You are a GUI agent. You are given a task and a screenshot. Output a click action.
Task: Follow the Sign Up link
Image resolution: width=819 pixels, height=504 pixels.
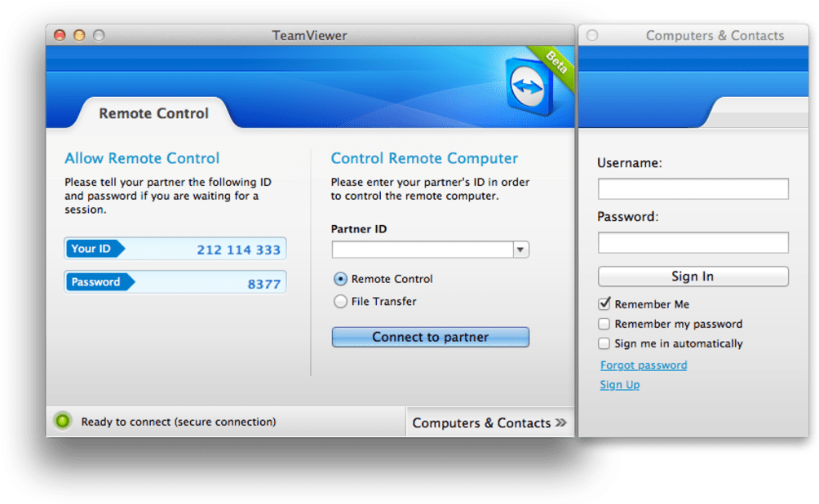[620, 385]
